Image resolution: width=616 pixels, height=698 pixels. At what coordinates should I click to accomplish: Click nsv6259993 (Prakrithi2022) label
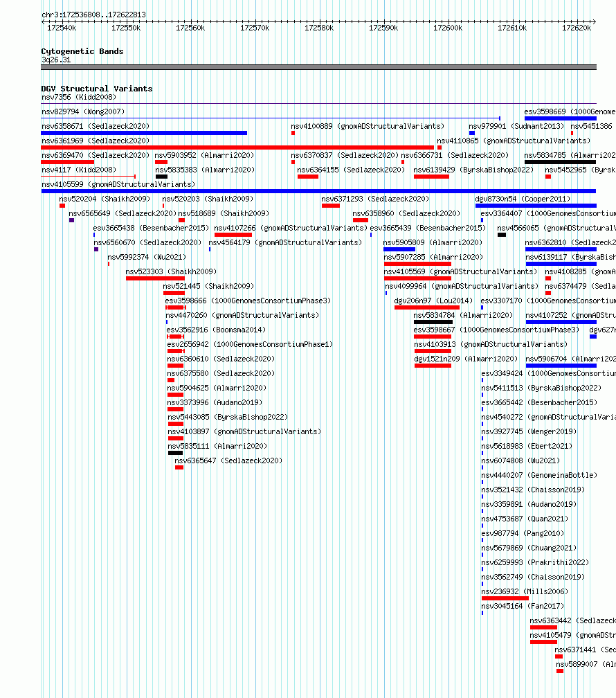[x=535, y=563]
